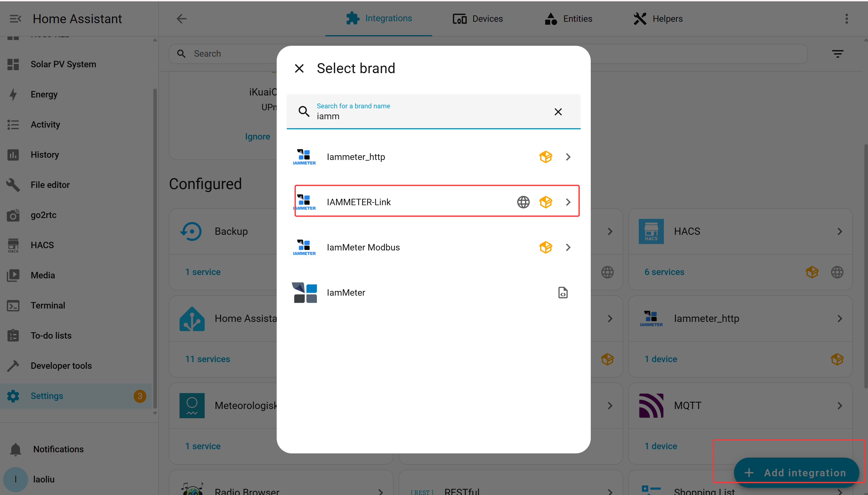Click the sidebar scrollbar
The width and height of the screenshot is (868, 495).
155,248
